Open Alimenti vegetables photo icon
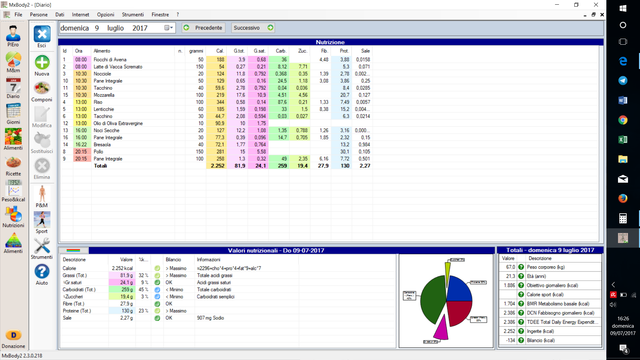This screenshot has height=360, width=640. pos(13,137)
